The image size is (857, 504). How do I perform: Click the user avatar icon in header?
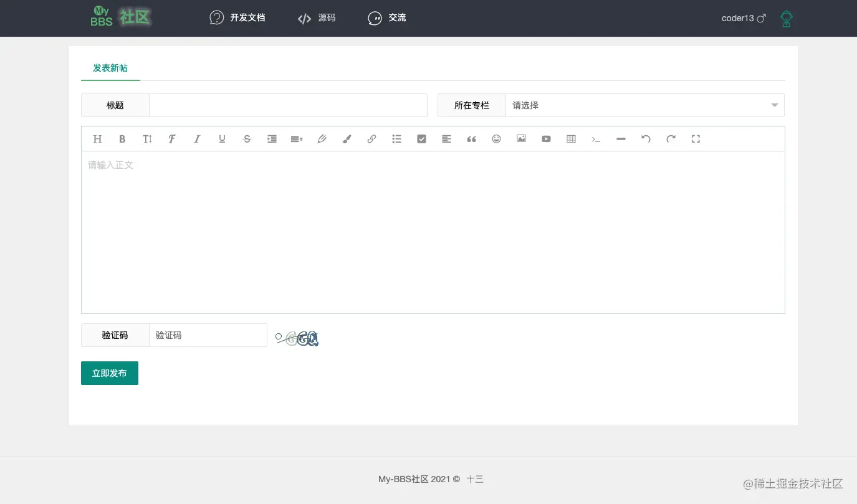coord(787,19)
